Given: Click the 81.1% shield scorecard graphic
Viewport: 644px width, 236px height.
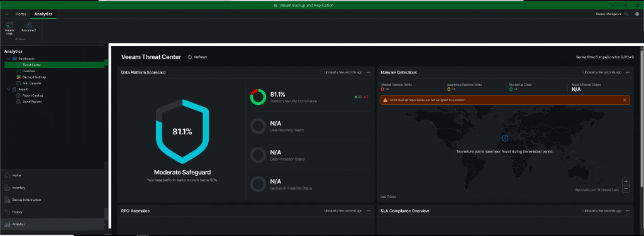Looking at the screenshot, I should [182, 132].
